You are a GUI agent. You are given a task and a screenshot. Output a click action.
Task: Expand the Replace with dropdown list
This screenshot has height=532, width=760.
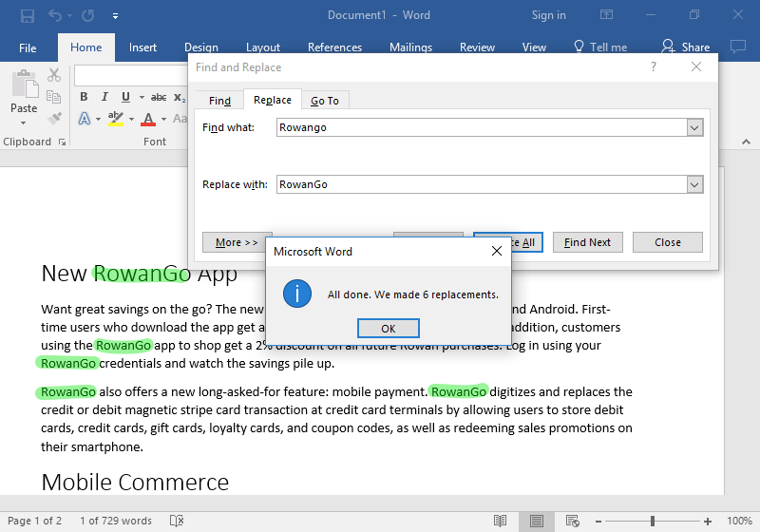point(694,184)
